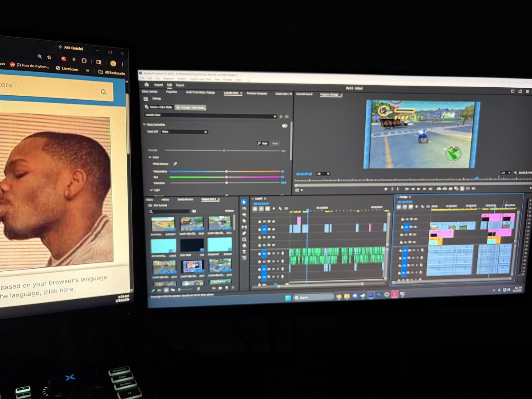Click the zoom magnifier icon in browser address bar
The image size is (532, 399).
40,56
